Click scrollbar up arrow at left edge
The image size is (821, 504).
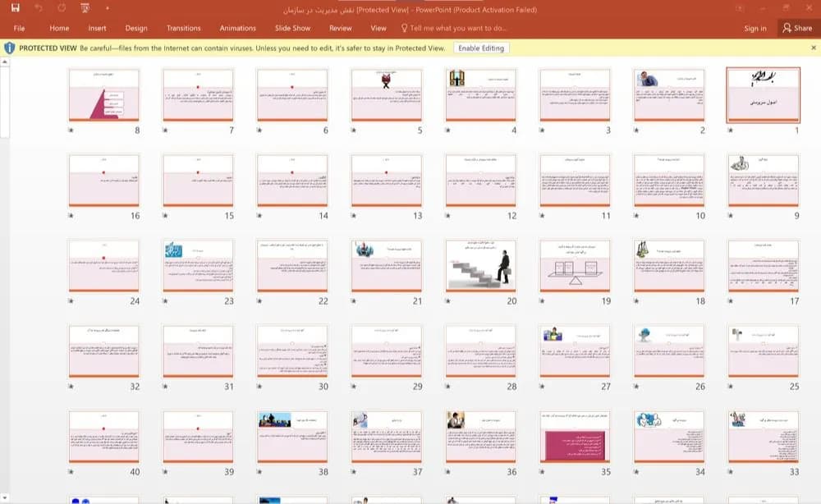coord(5,62)
